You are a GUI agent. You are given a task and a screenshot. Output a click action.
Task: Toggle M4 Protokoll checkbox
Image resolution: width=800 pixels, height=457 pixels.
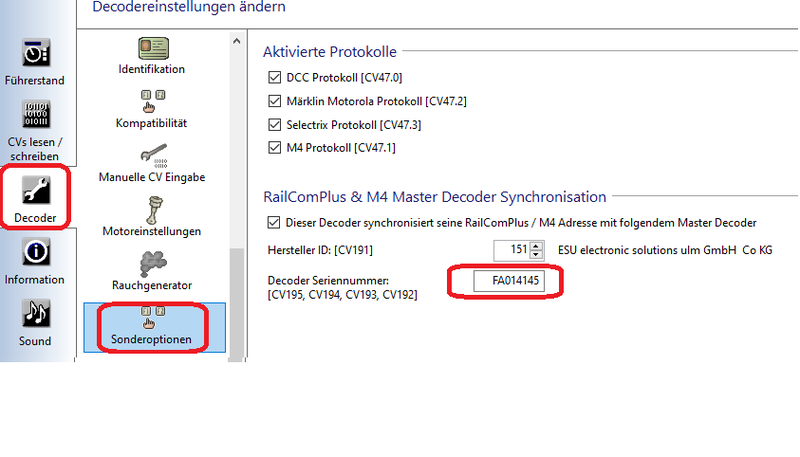pyautogui.click(x=275, y=149)
